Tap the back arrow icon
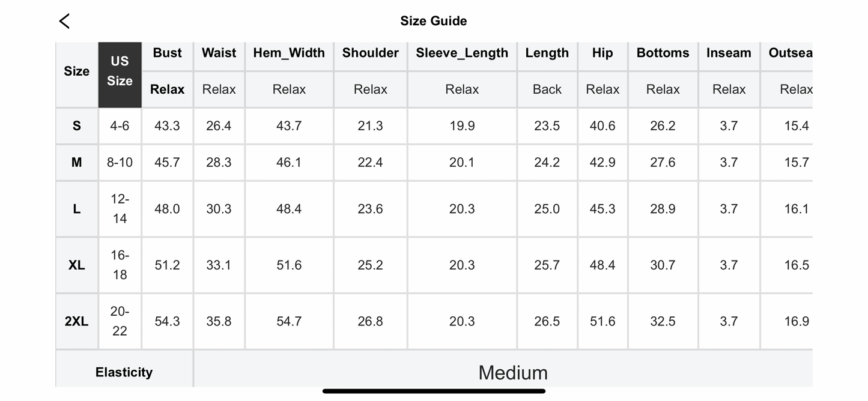 tap(64, 21)
